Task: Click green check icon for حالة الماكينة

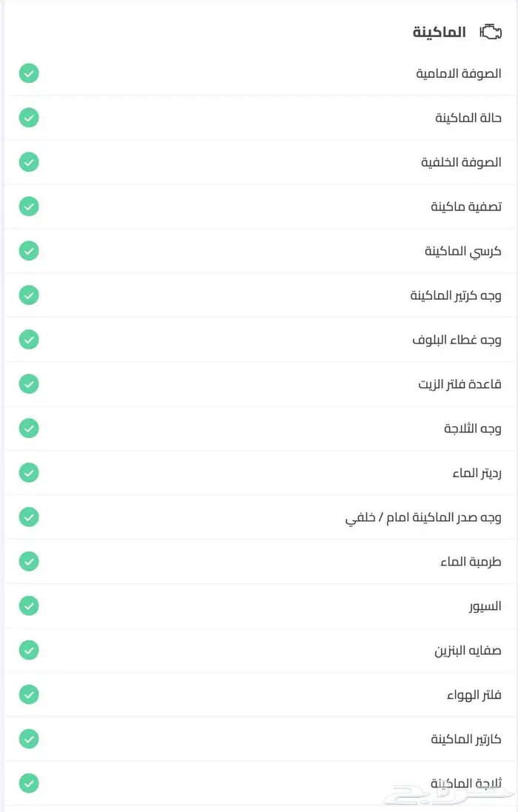Action: coord(29,118)
